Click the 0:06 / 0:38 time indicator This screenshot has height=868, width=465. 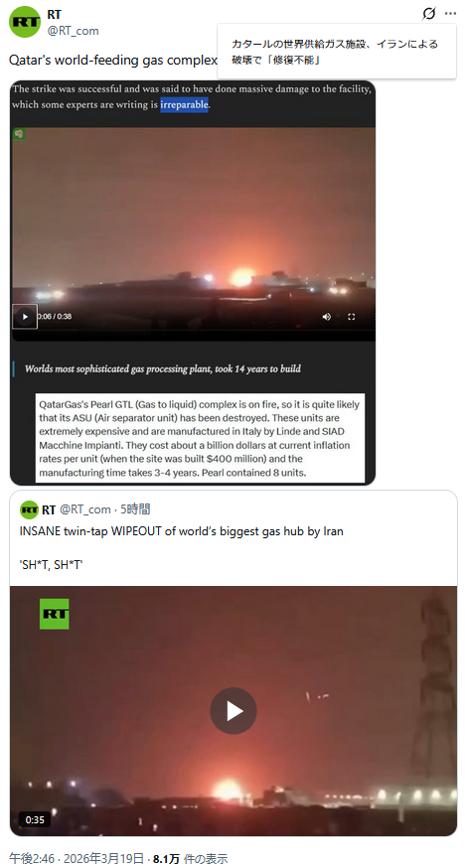click(55, 317)
